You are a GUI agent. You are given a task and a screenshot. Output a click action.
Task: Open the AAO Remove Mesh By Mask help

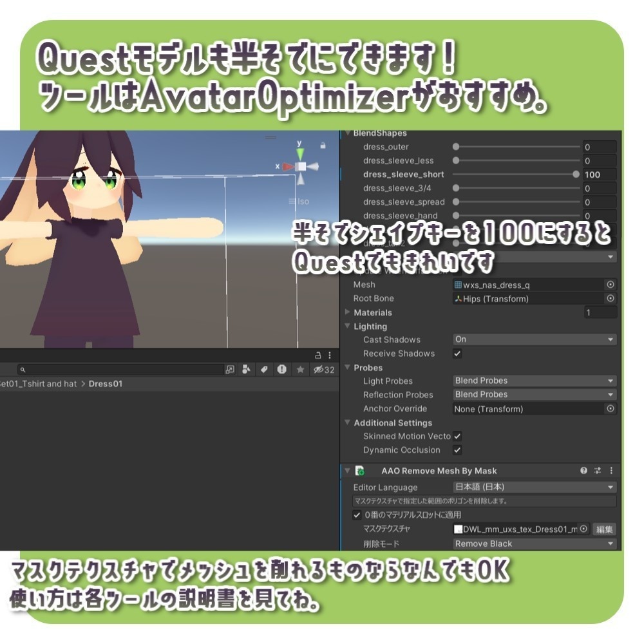click(583, 470)
